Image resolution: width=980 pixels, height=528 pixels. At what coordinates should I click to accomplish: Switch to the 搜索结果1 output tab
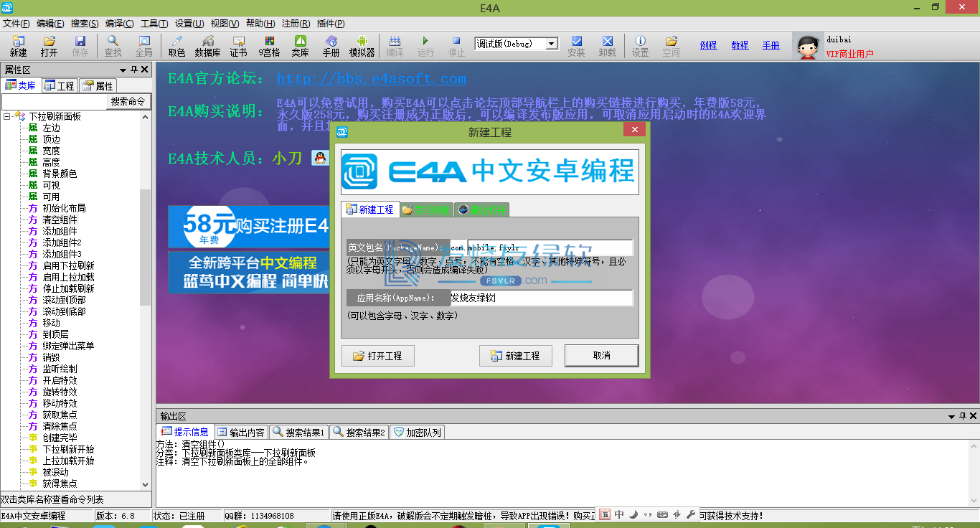(x=299, y=432)
